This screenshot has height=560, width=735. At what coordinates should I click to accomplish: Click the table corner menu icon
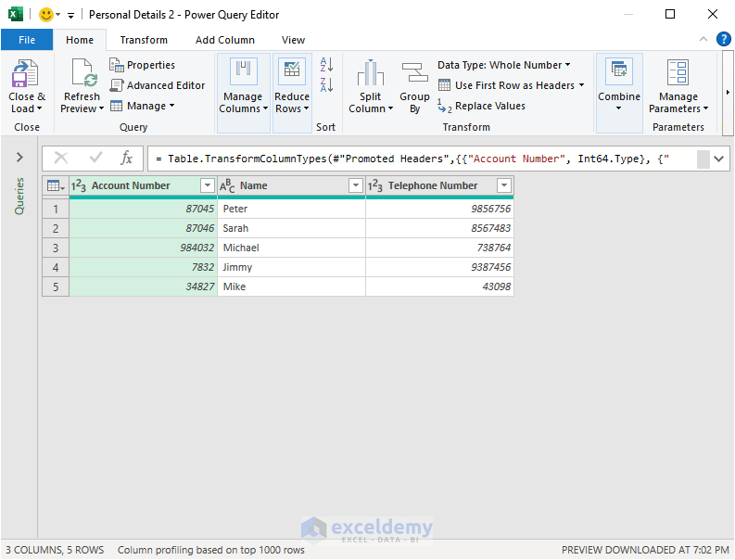coord(56,185)
